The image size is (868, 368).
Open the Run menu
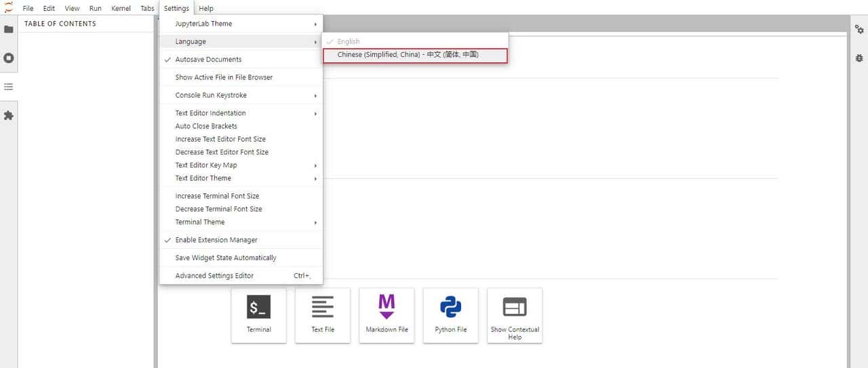tap(95, 8)
